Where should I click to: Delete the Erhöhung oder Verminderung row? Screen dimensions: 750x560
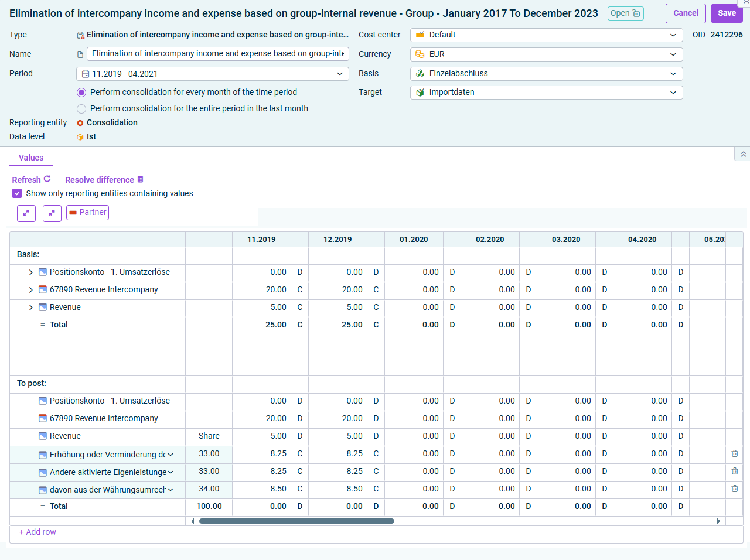coord(735,454)
